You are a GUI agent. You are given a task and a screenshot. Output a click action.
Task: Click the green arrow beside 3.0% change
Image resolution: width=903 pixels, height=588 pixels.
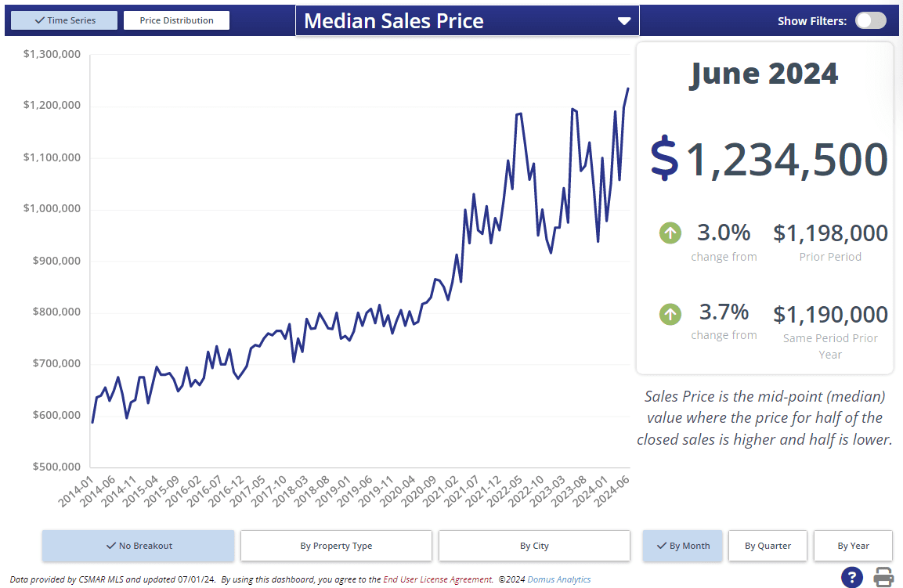click(670, 233)
